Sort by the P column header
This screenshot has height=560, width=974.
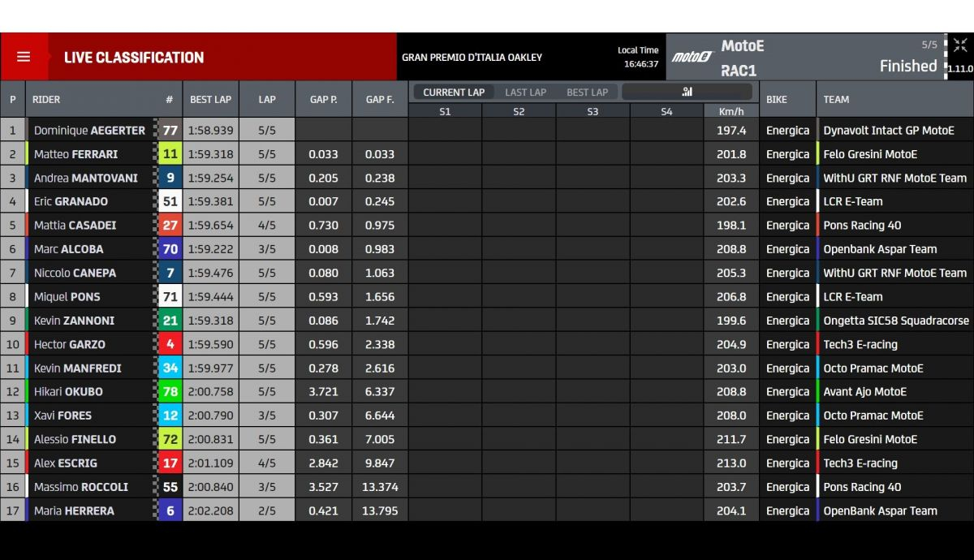pyautogui.click(x=13, y=100)
